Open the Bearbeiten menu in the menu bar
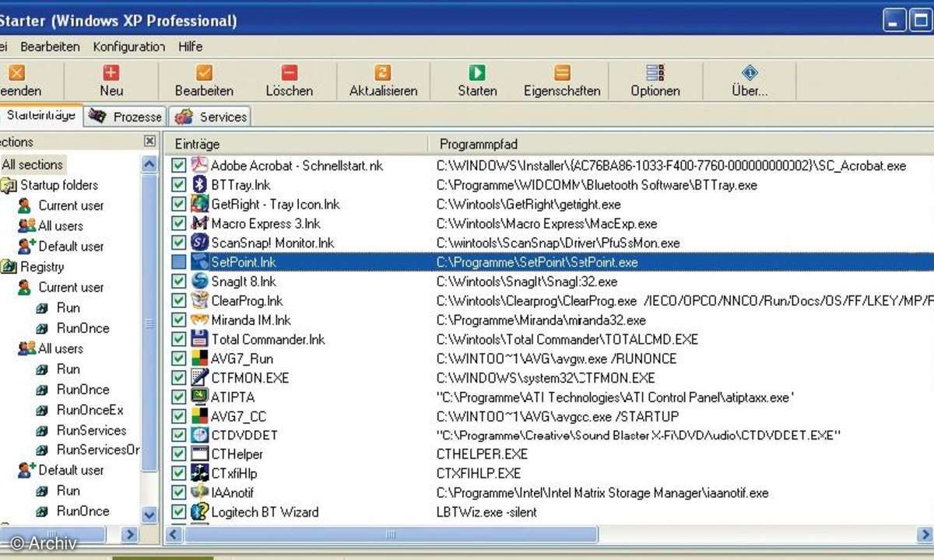 coord(50,47)
